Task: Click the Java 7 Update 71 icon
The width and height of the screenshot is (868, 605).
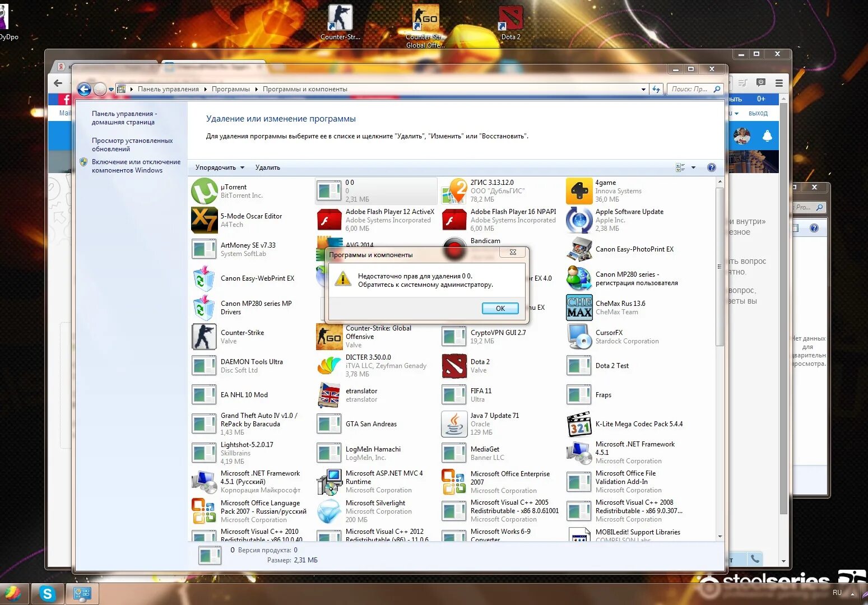Action: point(454,424)
